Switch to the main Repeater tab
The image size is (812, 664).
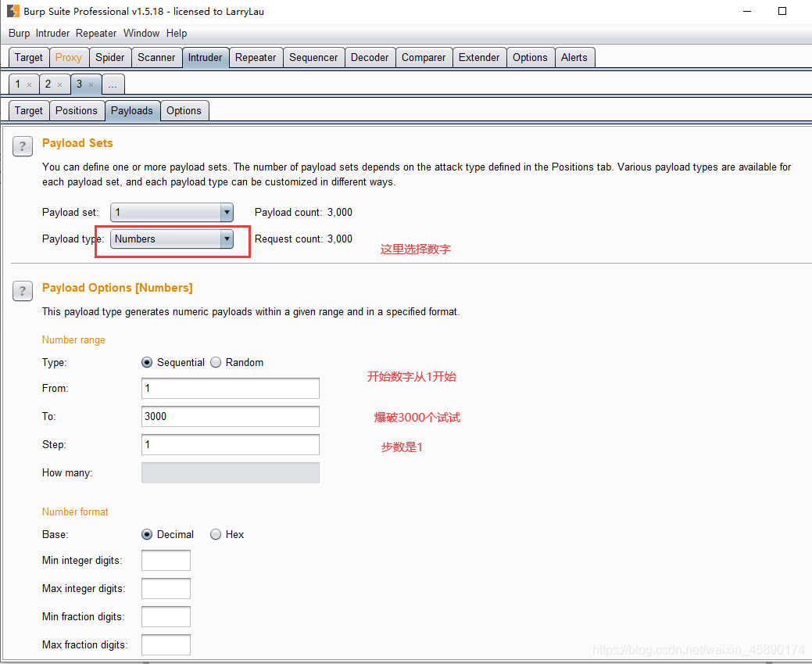(256, 58)
